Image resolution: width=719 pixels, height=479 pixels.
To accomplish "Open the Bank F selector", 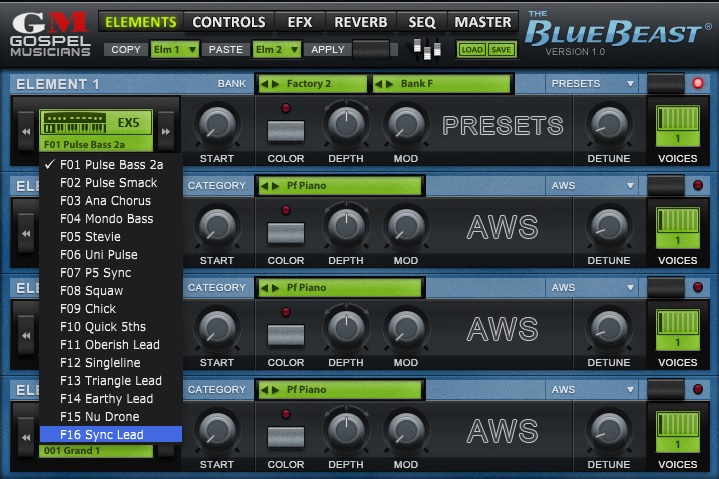I will pos(441,84).
